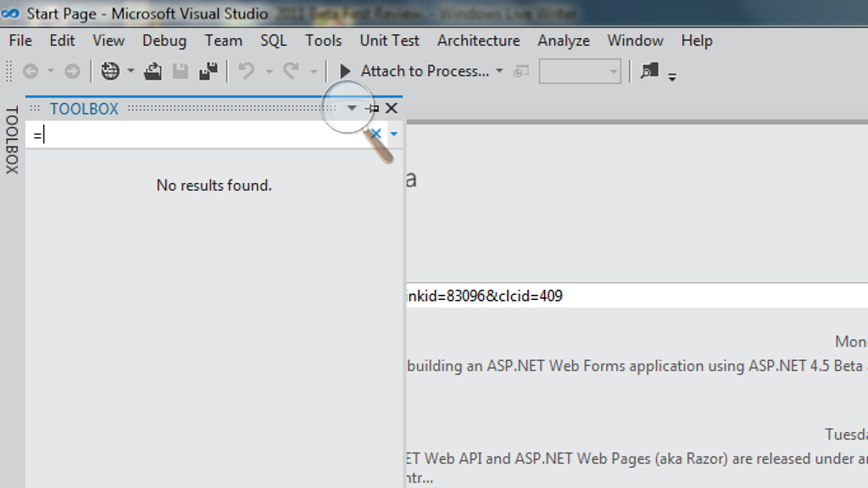The image size is (868, 488).
Task: Click the Save All icon
Action: (209, 71)
